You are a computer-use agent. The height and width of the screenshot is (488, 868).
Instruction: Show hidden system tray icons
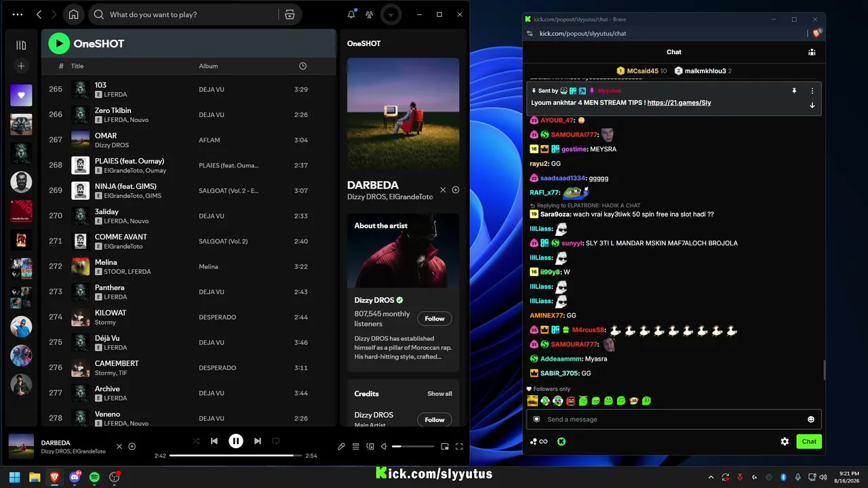click(711, 477)
